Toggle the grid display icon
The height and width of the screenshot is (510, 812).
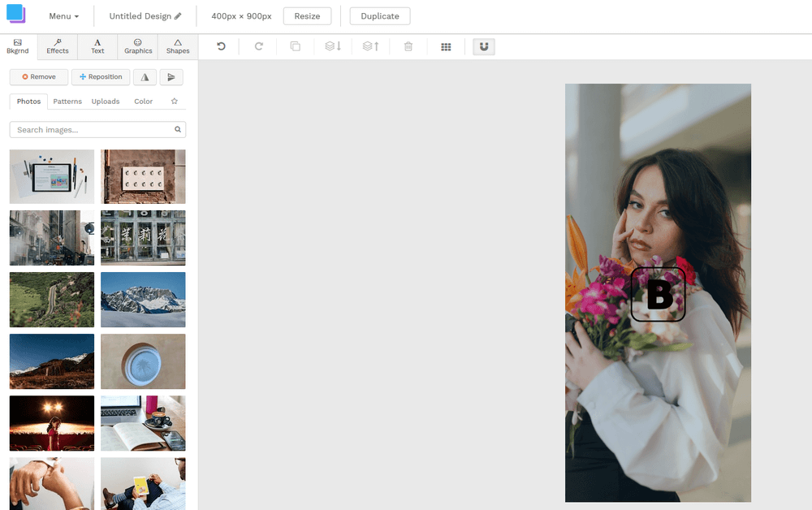pos(446,47)
